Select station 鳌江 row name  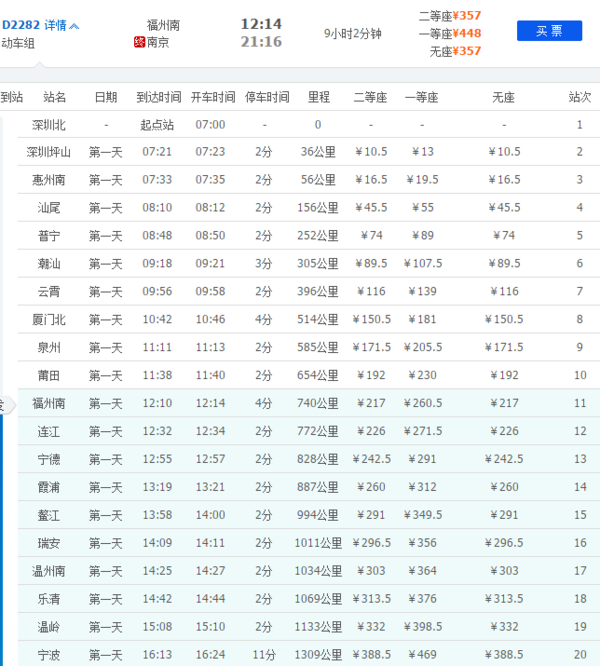tap(48, 515)
